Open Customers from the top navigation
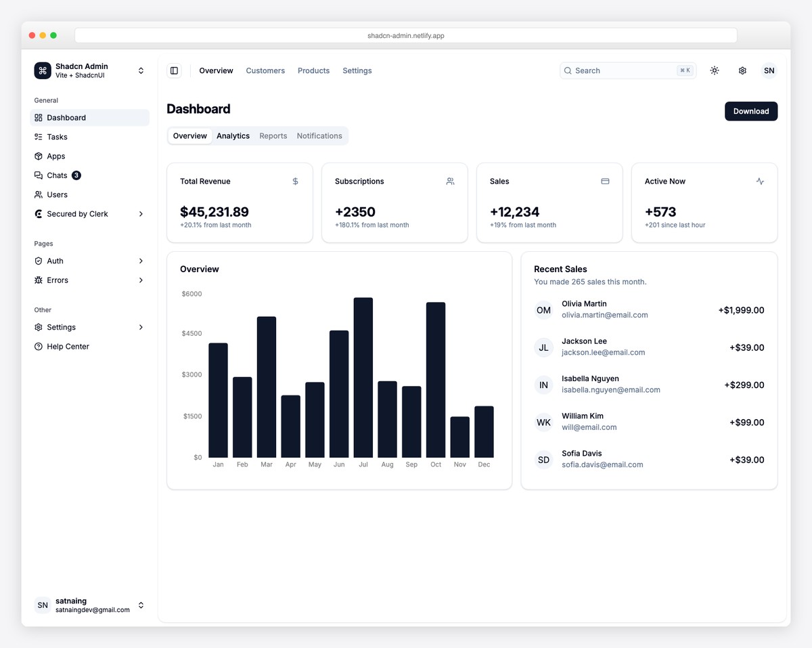Image resolution: width=812 pixels, height=648 pixels. click(265, 70)
